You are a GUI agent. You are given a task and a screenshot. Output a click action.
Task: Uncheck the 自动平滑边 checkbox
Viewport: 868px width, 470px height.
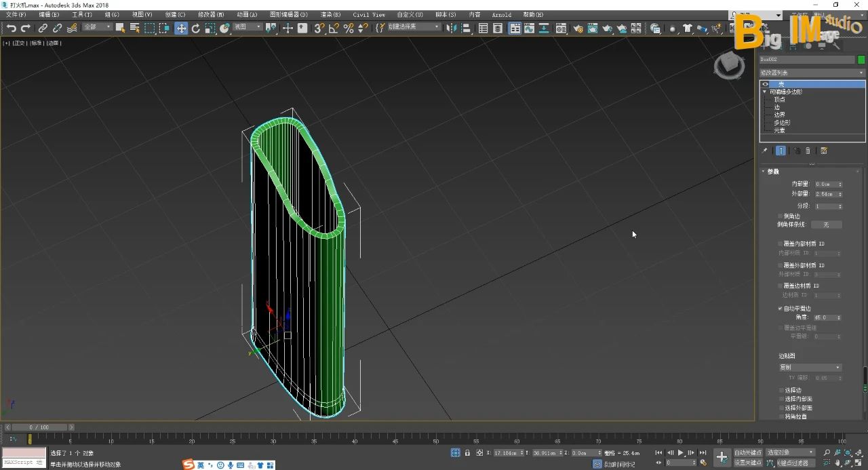pos(781,308)
